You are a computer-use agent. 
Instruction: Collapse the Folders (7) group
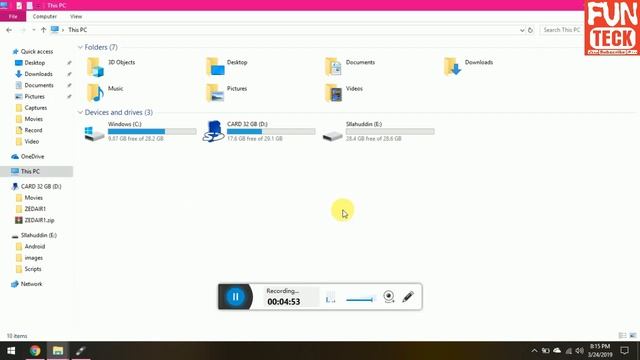point(80,47)
